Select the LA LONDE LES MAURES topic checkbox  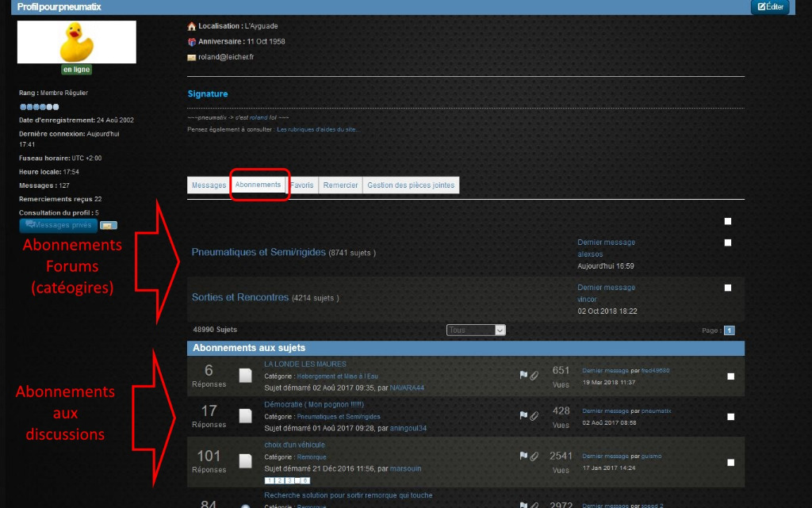[730, 376]
